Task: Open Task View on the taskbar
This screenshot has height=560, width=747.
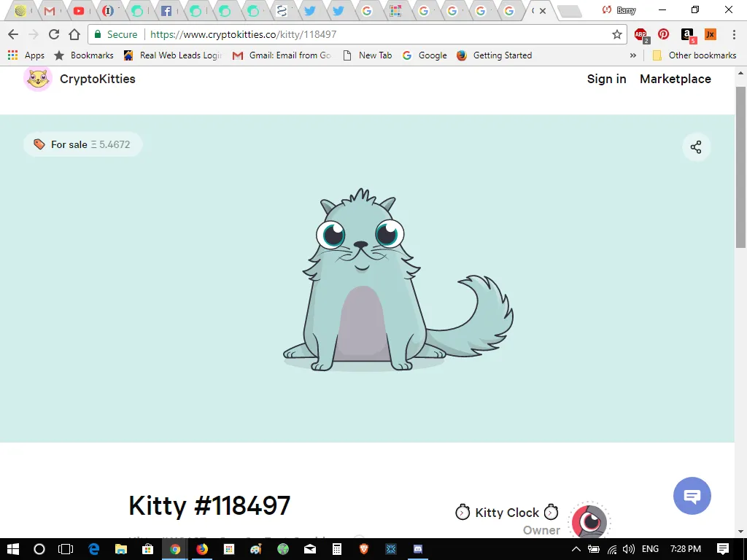Action: point(66,549)
